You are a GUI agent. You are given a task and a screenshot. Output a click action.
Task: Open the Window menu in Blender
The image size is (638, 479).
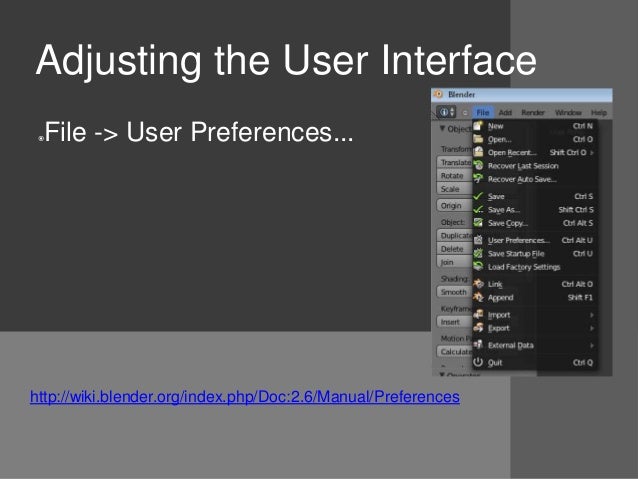pos(568,113)
